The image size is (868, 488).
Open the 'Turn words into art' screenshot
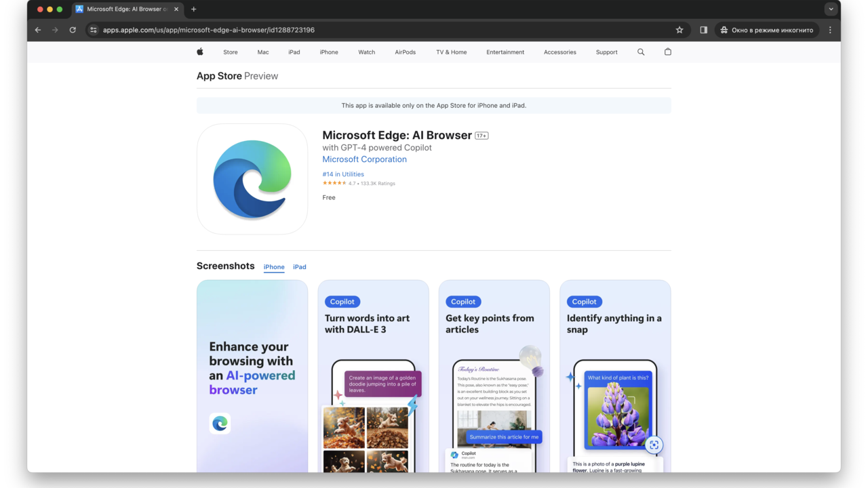click(374, 376)
